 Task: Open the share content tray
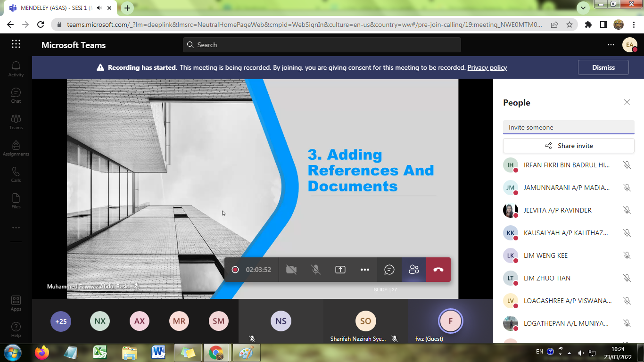click(340, 270)
